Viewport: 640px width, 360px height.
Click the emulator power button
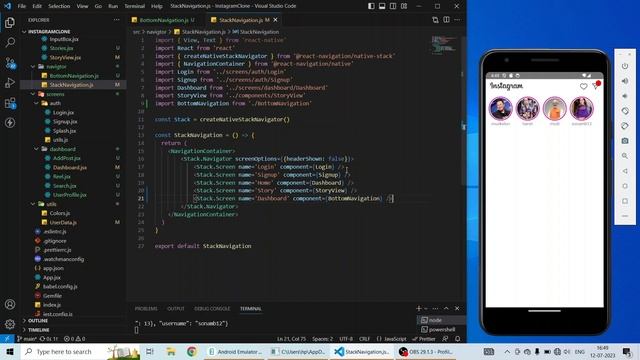click(x=625, y=66)
